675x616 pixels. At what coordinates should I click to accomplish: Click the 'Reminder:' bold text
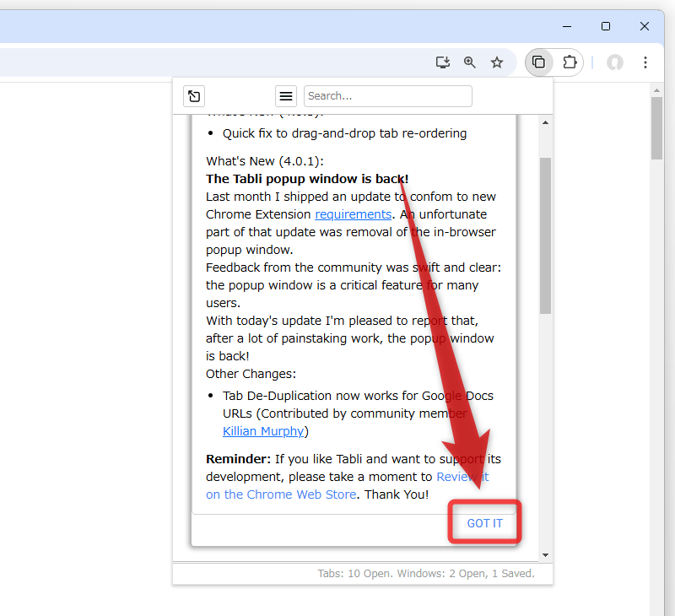tap(238, 459)
